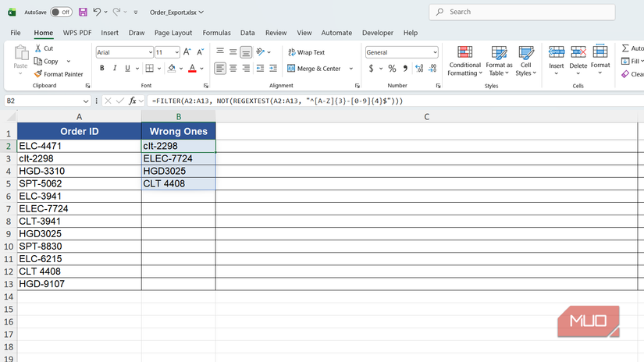Open the number format dropdown General
644x362 pixels.
click(x=435, y=52)
